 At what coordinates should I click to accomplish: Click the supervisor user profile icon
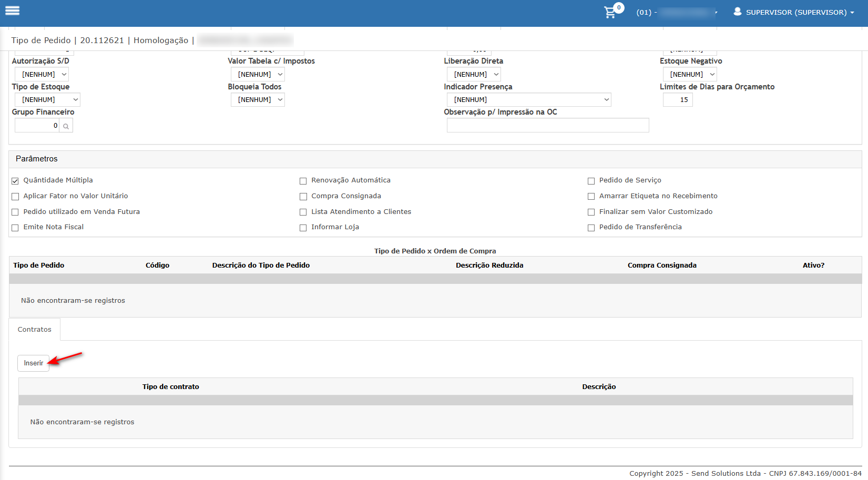[x=738, y=12]
